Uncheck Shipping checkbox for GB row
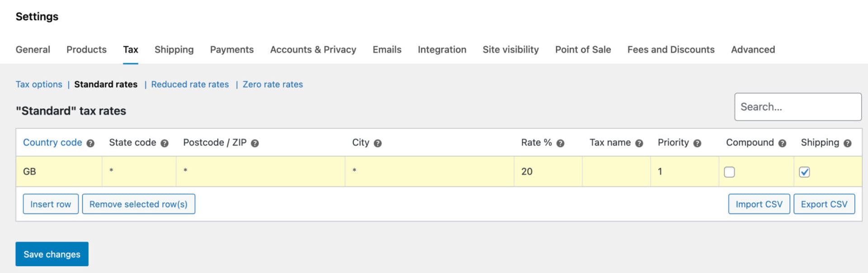The height and width of the screenshot is (273, 868). (x=804, y=172)
